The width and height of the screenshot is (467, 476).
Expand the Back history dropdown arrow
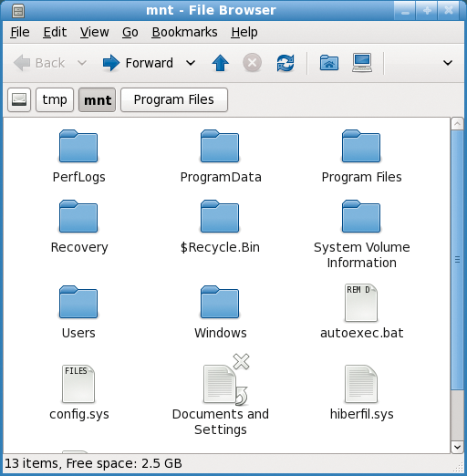[x=82, y=63]
